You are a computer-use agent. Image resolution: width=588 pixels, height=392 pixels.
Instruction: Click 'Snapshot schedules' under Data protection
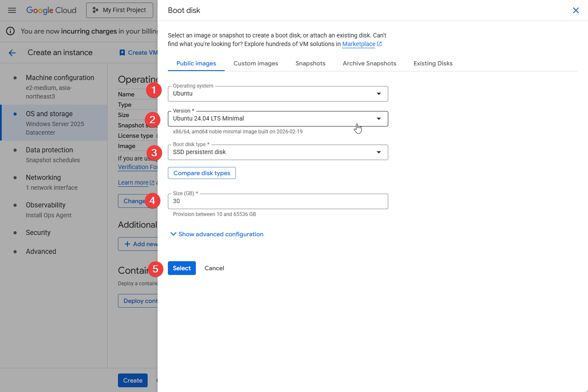(x=53, y=160)
